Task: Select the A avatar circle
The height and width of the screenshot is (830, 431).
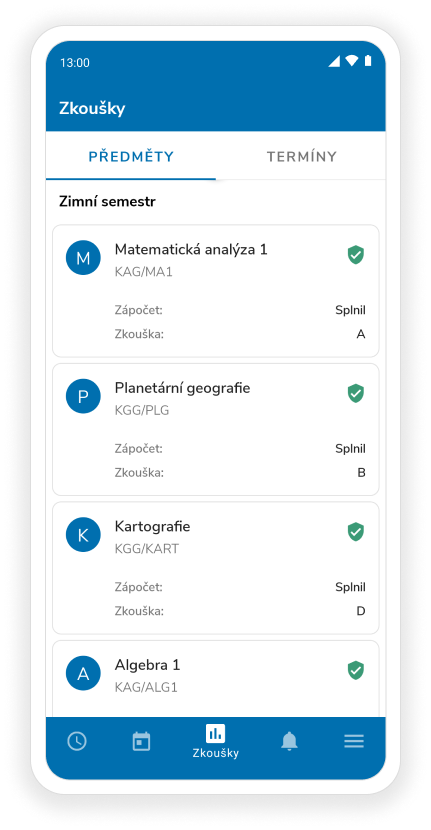Action: (83, 673)
